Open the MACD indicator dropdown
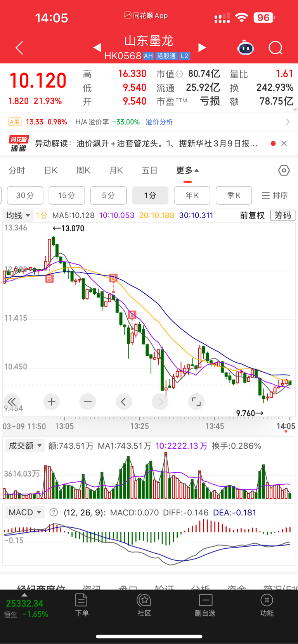Image resolution: width=298 pixels, height=644 pixels. click(25, 512)
